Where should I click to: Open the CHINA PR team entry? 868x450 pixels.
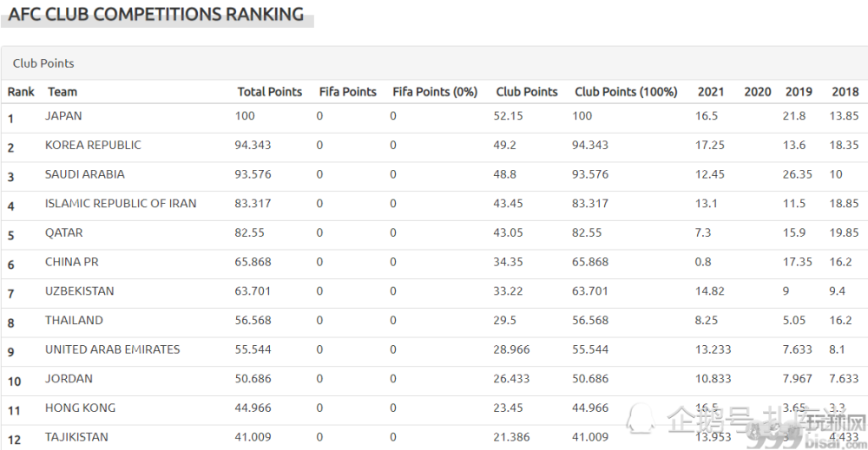[71, 262]
